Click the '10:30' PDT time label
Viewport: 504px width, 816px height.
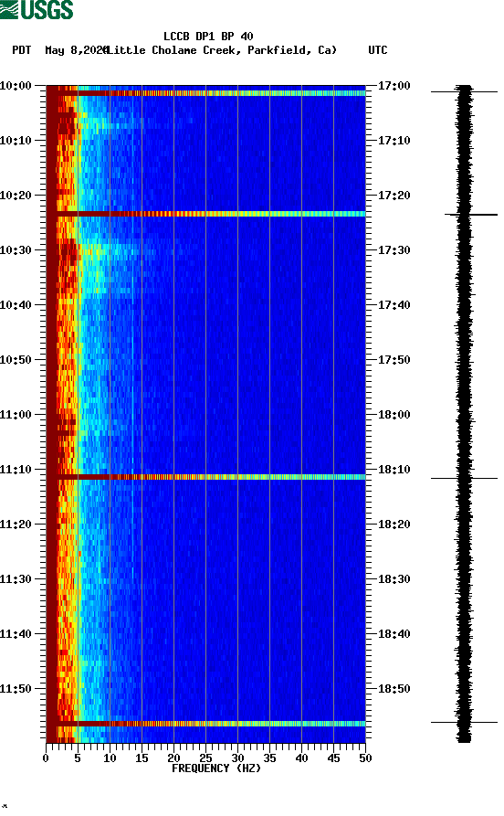coord(16,249)
